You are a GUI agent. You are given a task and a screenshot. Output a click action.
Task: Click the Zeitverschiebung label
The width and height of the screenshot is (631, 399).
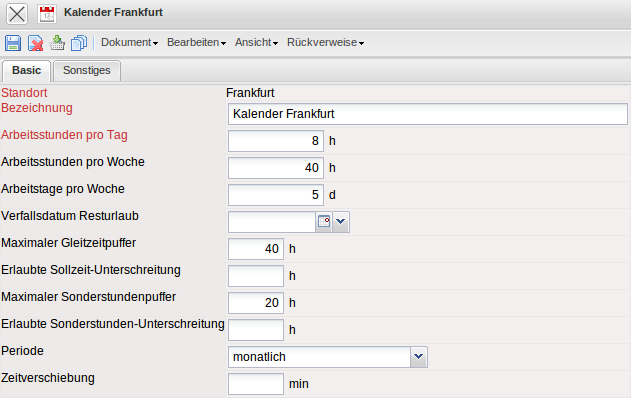(x=48, y=378)
